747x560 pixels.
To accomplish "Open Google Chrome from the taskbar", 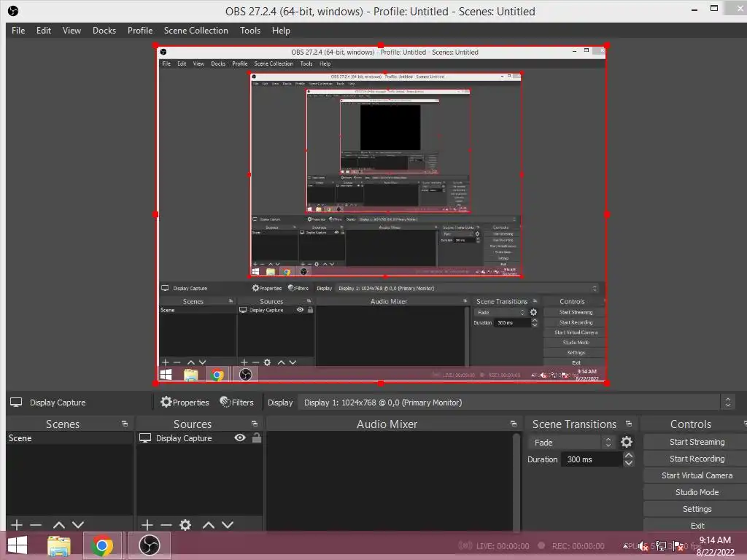I will click(x=102, y=545).
